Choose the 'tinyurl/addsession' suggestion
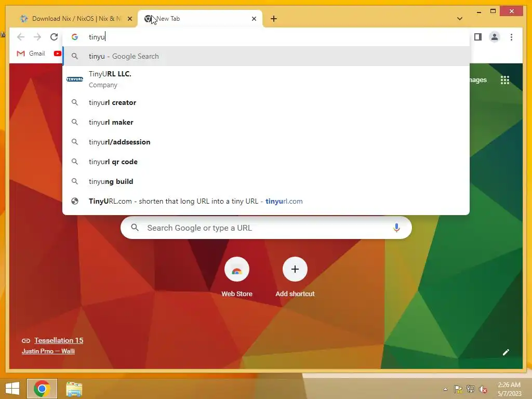 click(266, 142)
